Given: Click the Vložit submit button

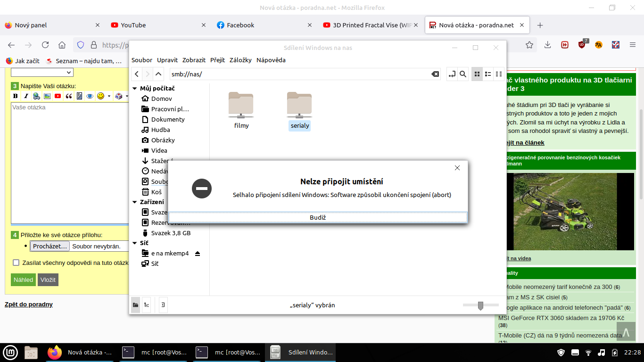Looking at the screenshot, I should (48, 280).
